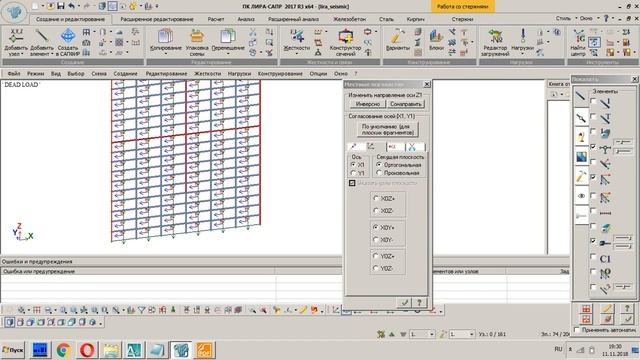
Task: Open help with the ? in the local axes dialog
Action: point(419,303)
